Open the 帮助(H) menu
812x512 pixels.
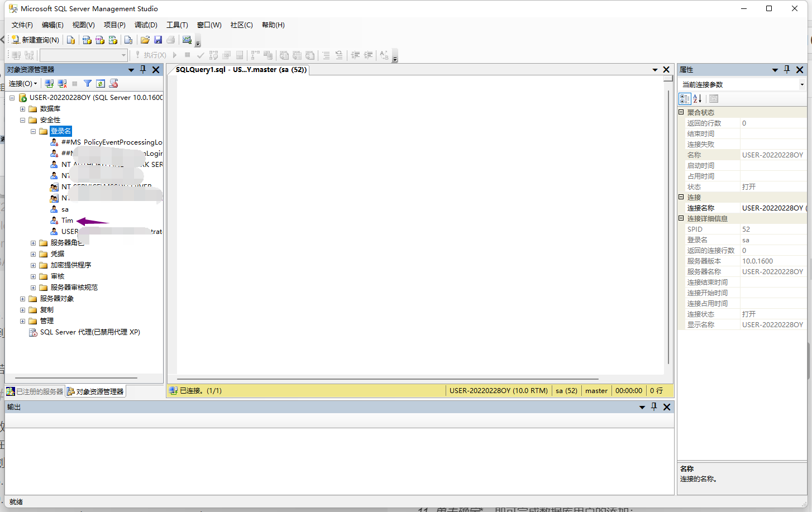[x=273, y=25]
